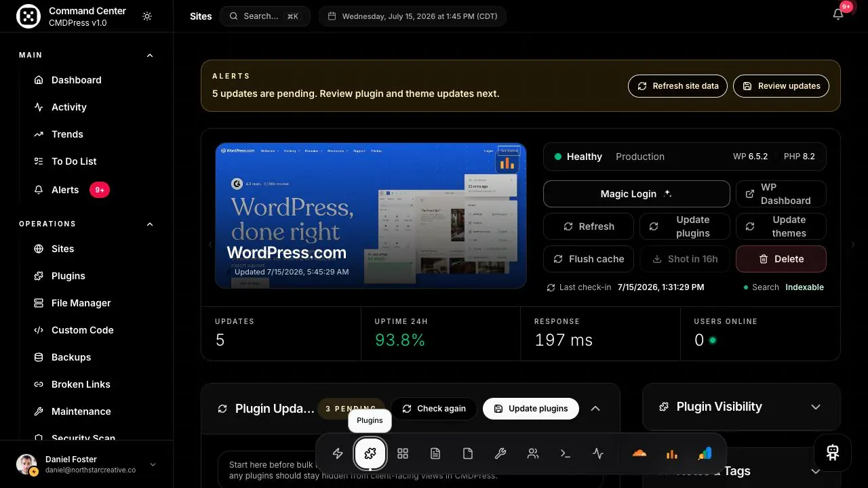Click the Cloudflare cloud dock icon
Image resolution: width=868 pixels, height=488 pixels.
[x=639, y=453]
